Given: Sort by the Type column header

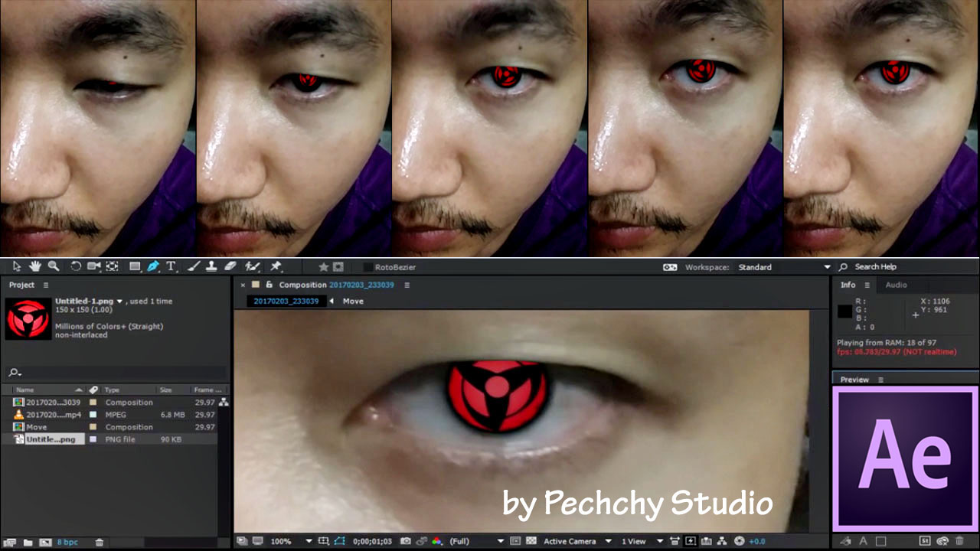Looking at the screenshot, I should 129,390.
